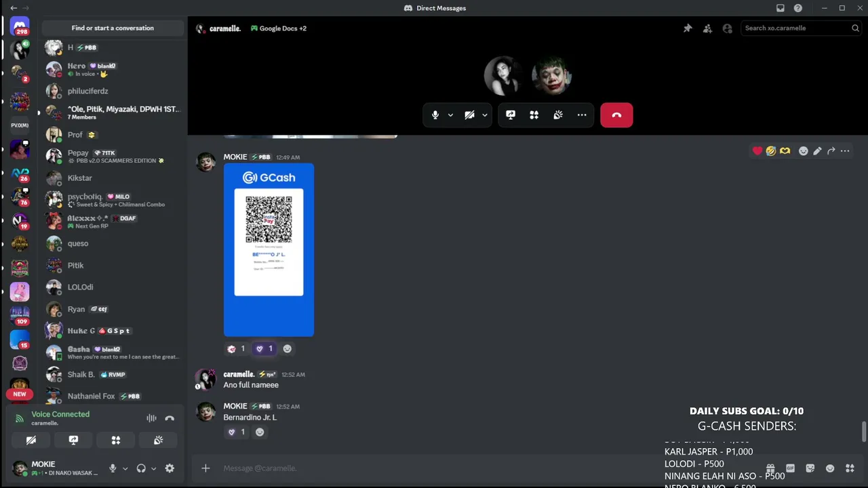Switch to Nathaniel Fox conversation

(113, 396)
